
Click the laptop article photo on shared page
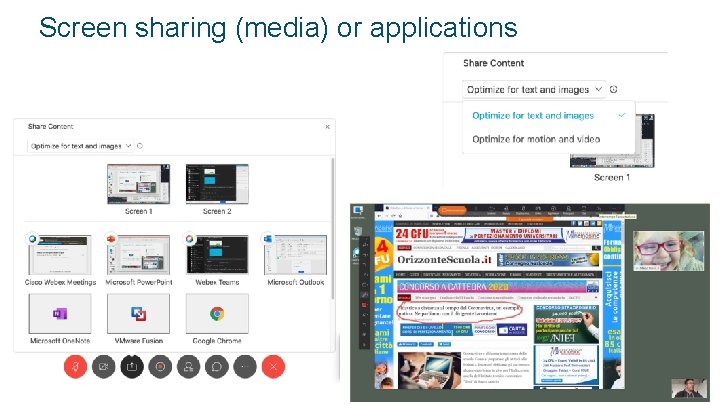429,371
